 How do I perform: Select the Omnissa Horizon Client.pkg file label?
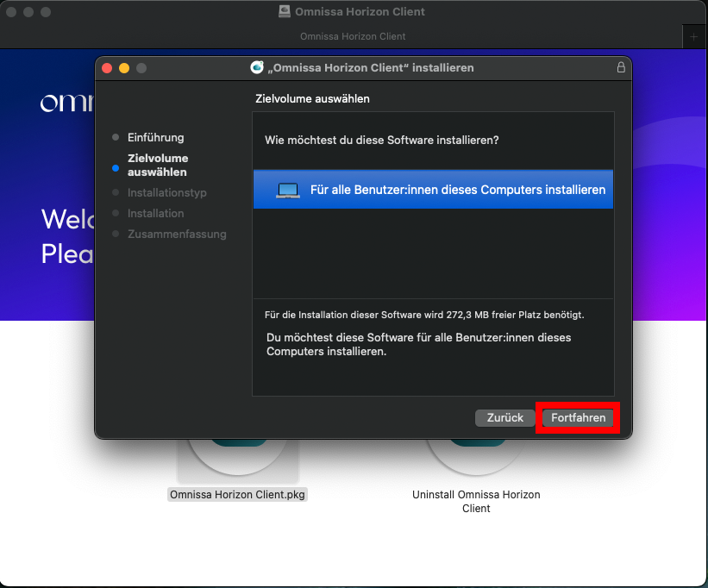click(237, 495)
